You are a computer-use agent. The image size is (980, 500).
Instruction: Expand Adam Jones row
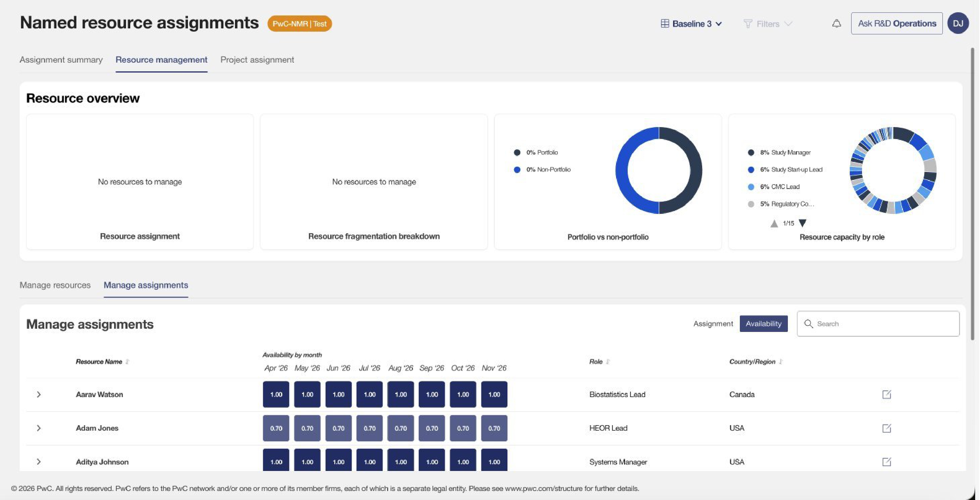pos(38,428)
